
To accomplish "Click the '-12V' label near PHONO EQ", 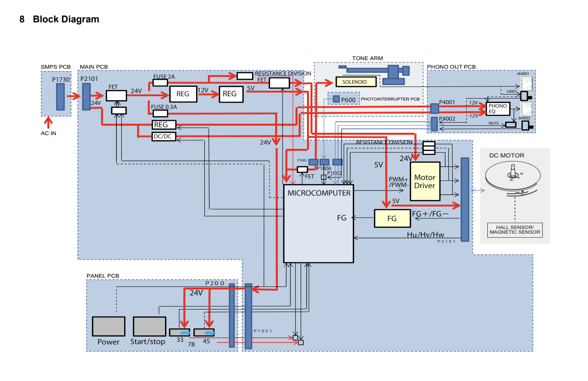I will click(x=473, y=116).
